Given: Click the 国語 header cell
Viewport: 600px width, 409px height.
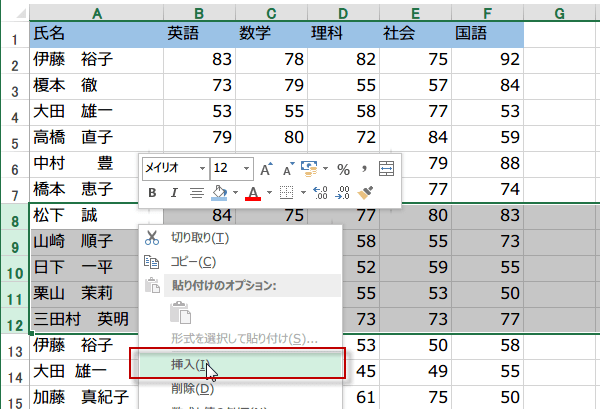Looking at the screenshot, I should tap(487, 35).
